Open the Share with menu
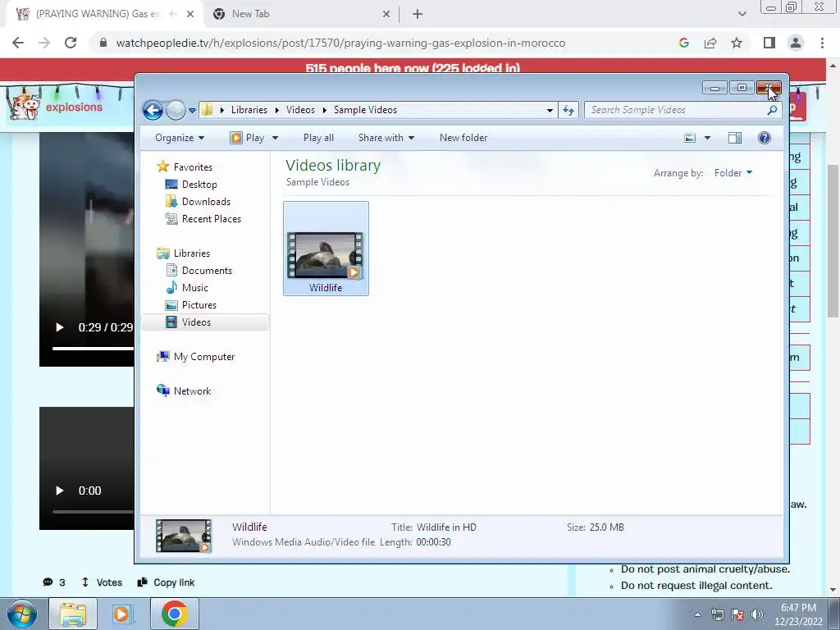This screenshot has height=630, width=840. [x=386, y=138]
